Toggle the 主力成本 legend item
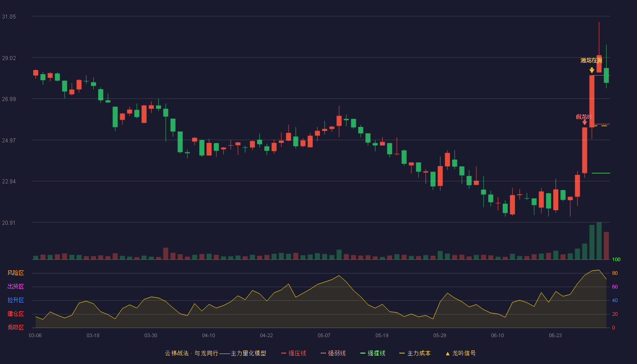 click(415, 353)
